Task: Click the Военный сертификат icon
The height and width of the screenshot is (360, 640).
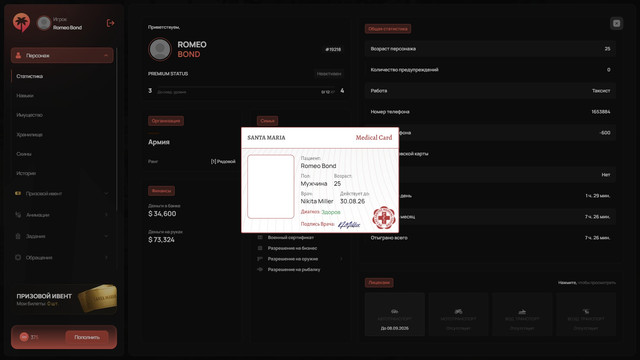Action: tap(260, 237)
